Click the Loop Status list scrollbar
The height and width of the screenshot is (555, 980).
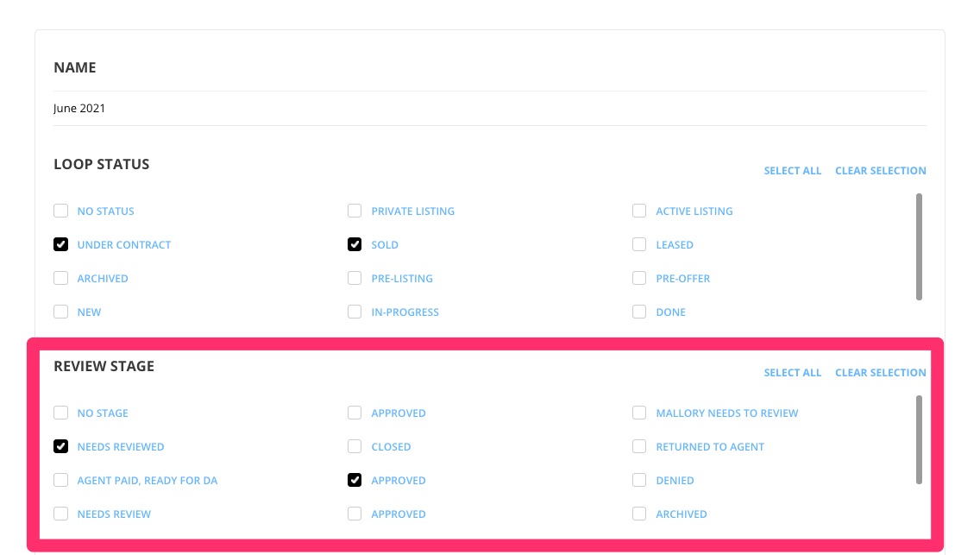(919, 247)
